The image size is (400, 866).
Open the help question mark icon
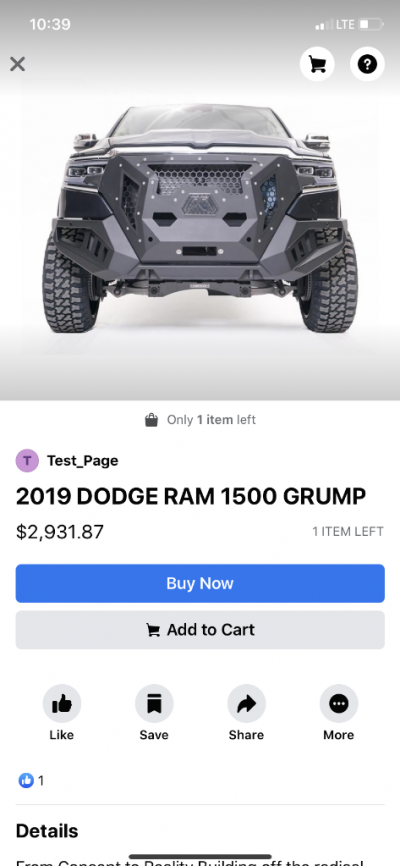[367, 64]
